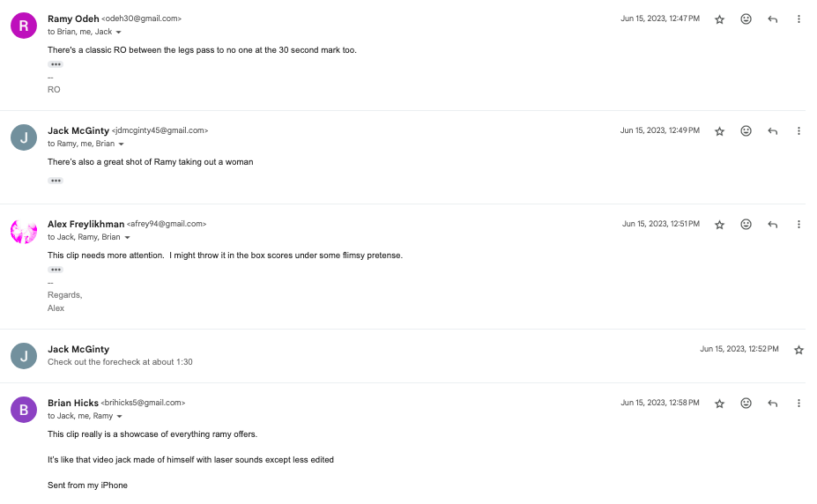The image size is (817, 504).
Task: Open more menu on Alex Freylikhman's email
Action: [798, 225]
